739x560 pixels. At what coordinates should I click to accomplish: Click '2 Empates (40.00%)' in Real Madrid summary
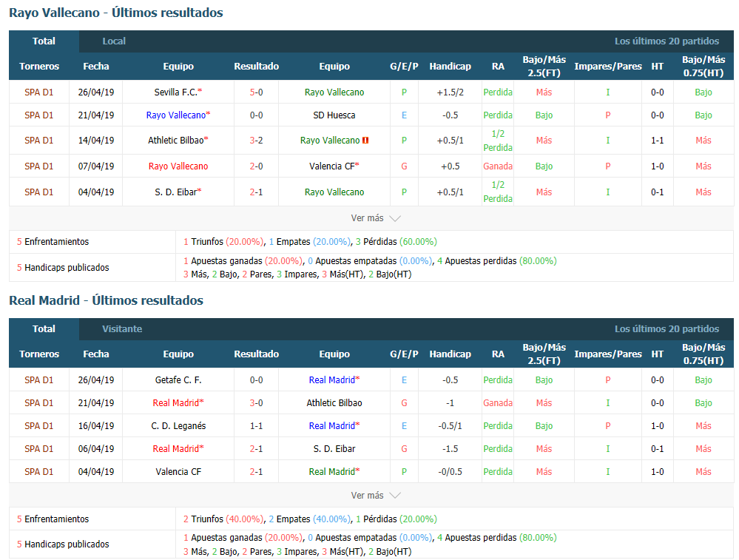(x=309, y=519)
